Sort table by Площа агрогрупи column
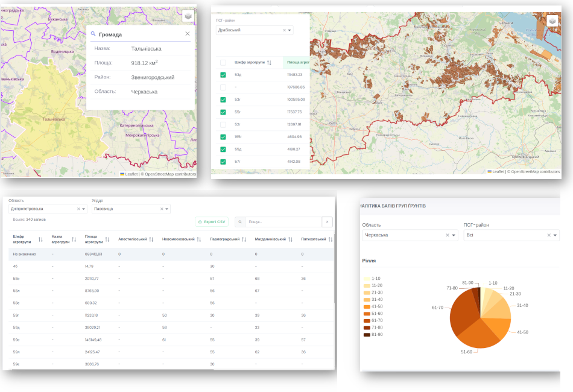This screenshot has width=573, height=392. (x=107, y=239)
